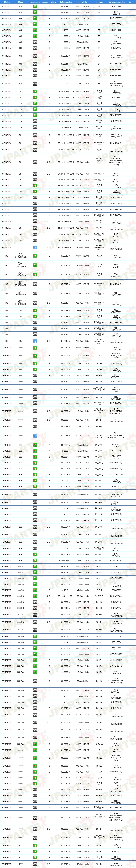
Task: Click petrol icon in Peugeot RCZ 199kW / 270KM row
Action: pos(35,858)
